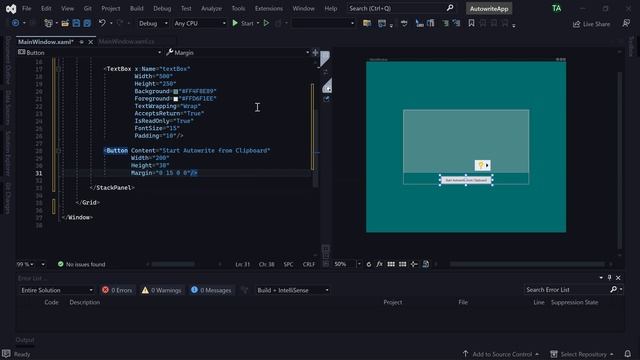Screen dimensions: 640x360
Task: Open the Start button dropdown arrow
Action: click(258, 23)
